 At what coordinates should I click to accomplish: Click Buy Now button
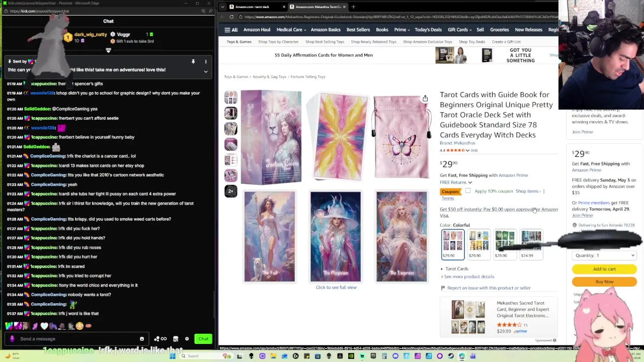(604, 282)
